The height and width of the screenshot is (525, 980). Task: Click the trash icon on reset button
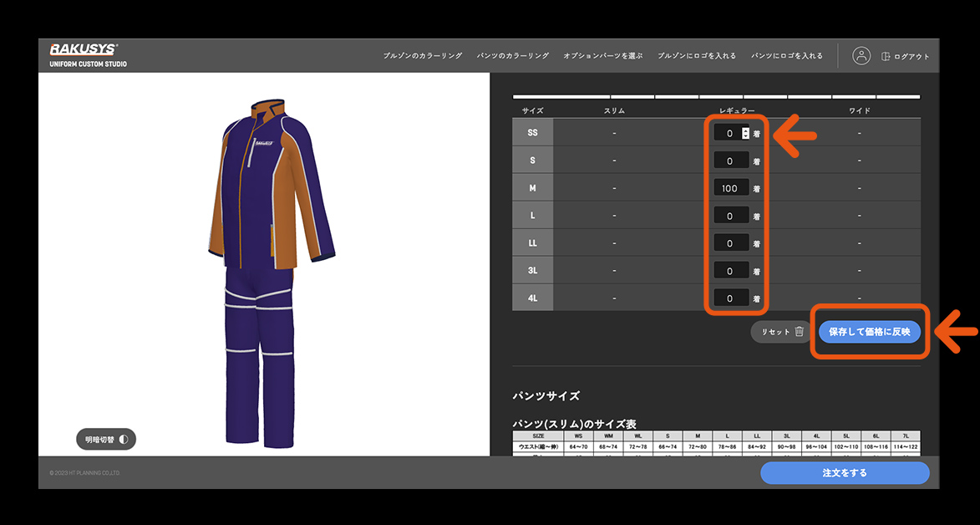799,332
